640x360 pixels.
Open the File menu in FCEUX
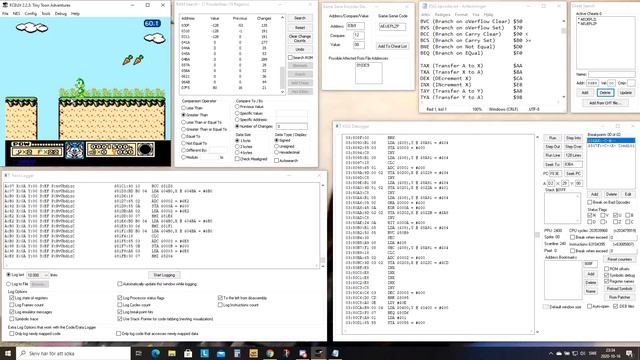pyautogui.click(x=5, y=13)
